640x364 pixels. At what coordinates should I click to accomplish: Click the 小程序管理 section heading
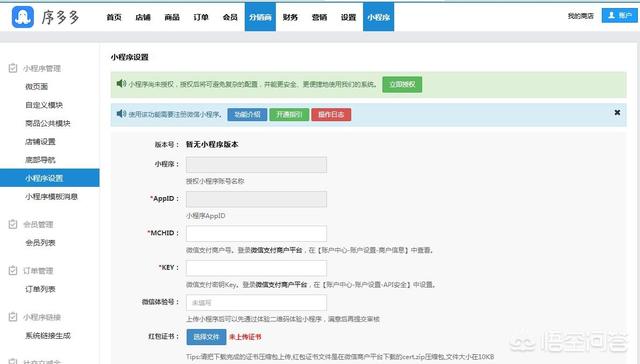42,69
